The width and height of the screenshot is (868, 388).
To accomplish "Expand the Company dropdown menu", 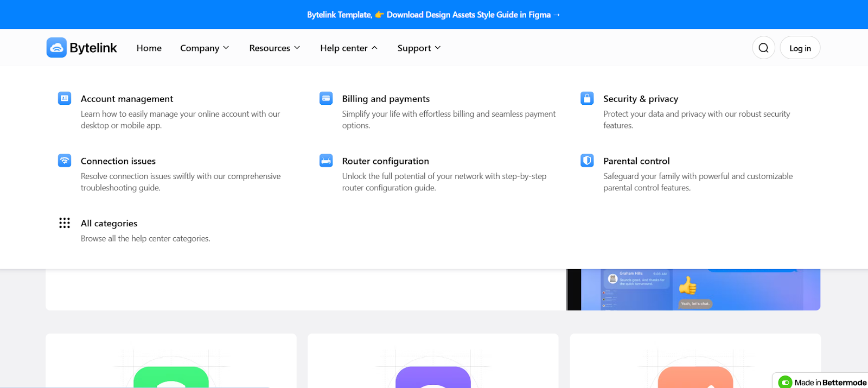I will pyautogui.click(x=205, y=48).
